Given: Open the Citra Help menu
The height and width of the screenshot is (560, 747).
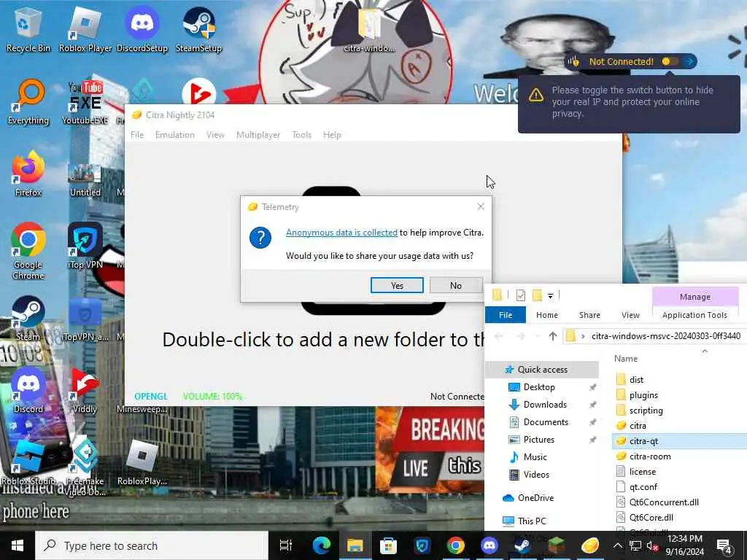Looking at the screenshot, I should [332, 135].
